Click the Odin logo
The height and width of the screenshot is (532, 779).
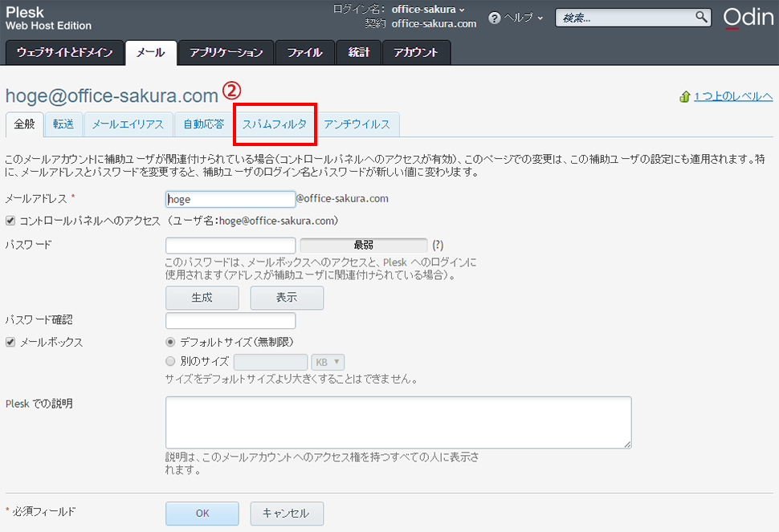(748, 18)
